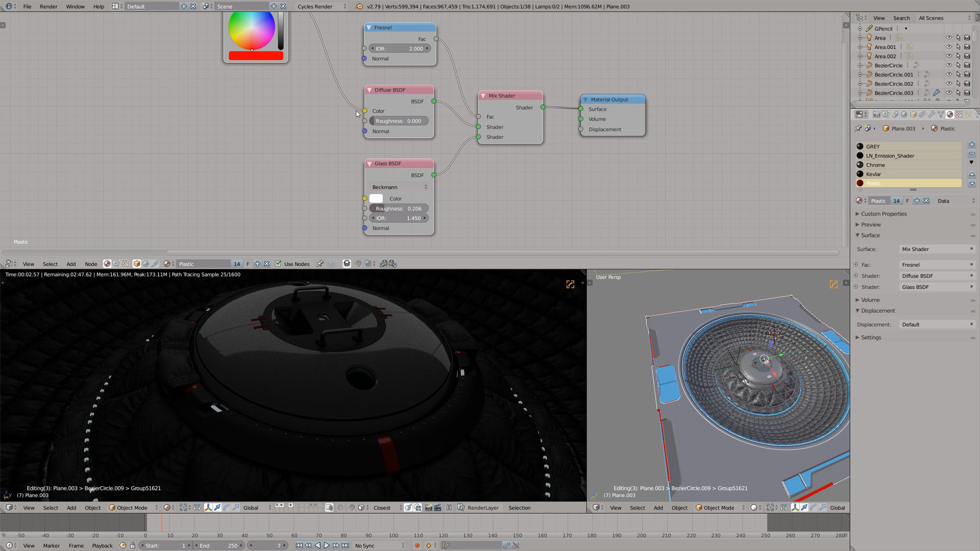Open Object Mode dropdown in left viewport
This screenshot has width=980, height=551.
133,508
